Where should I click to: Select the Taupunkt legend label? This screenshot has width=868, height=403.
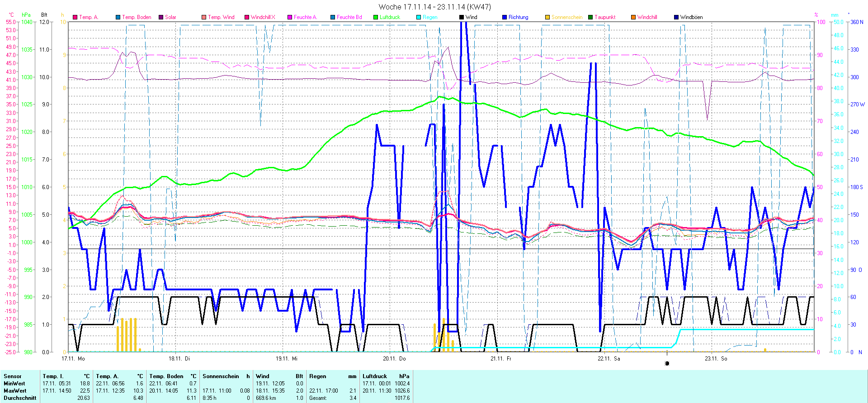[605, 17]
